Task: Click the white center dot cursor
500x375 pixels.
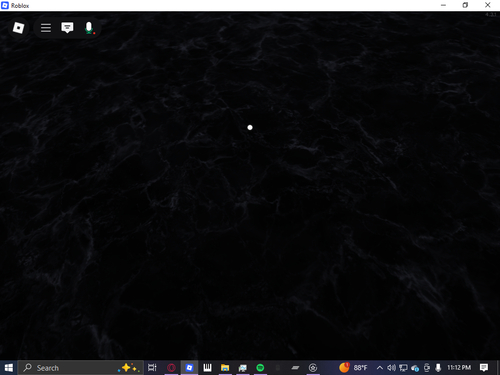Action: 250,127
